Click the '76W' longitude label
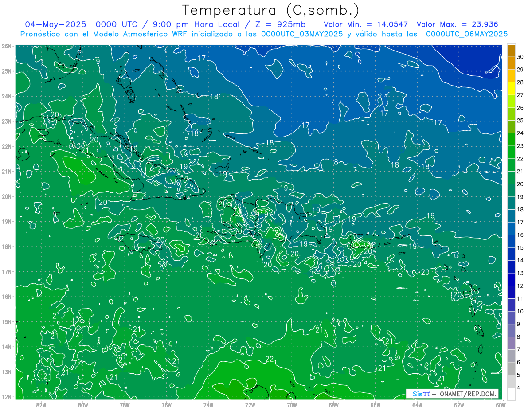This screenshot has width=532, height=411. (166, 404)
